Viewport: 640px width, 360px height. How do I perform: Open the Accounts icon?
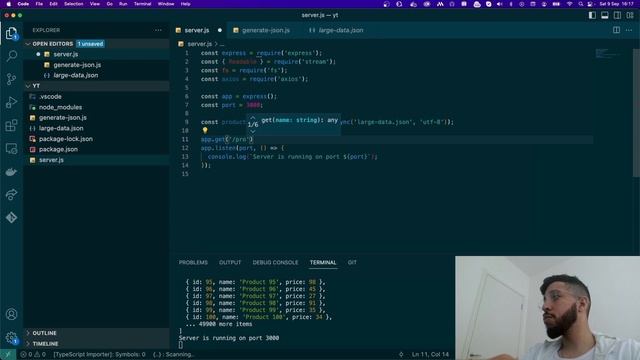click(11, 314)
